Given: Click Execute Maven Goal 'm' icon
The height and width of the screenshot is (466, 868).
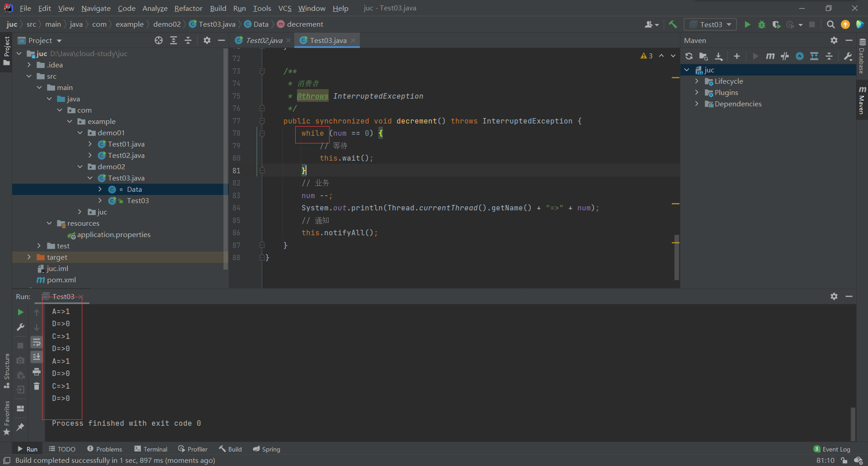Looking at the screenshot, I should [x=770, y=56].
